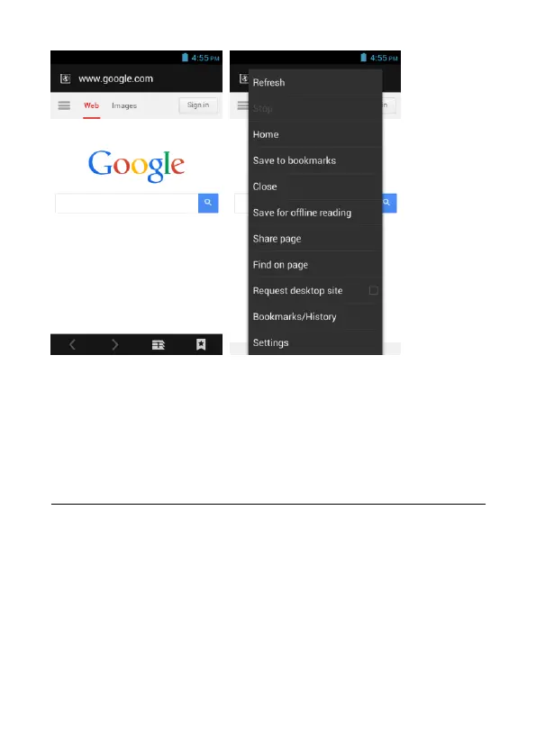
Task: Switch to the Images tab
Action: click(124, 105)
